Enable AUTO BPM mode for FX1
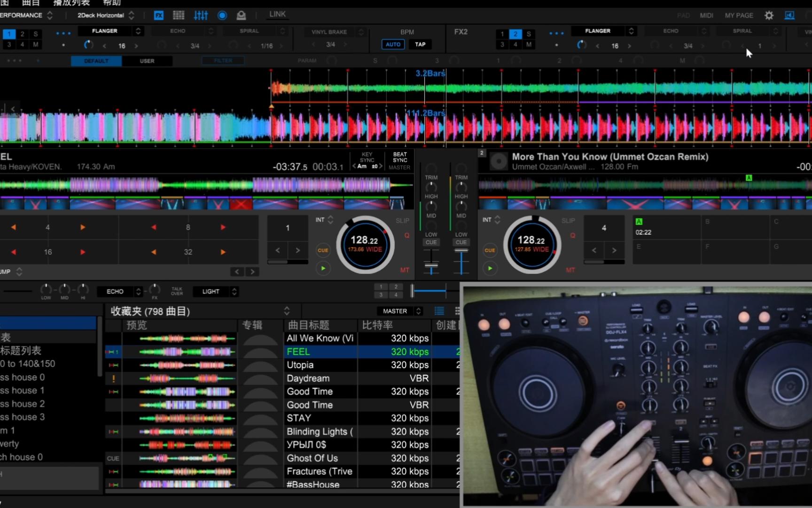Image resolution: width=812 pixels, height=508 pixels. pos(392,44)
